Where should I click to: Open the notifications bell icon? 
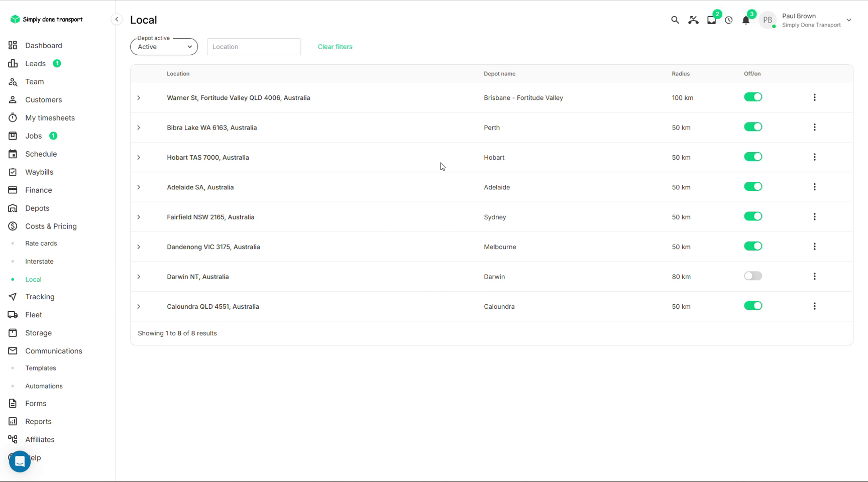(x=746, y=20)
